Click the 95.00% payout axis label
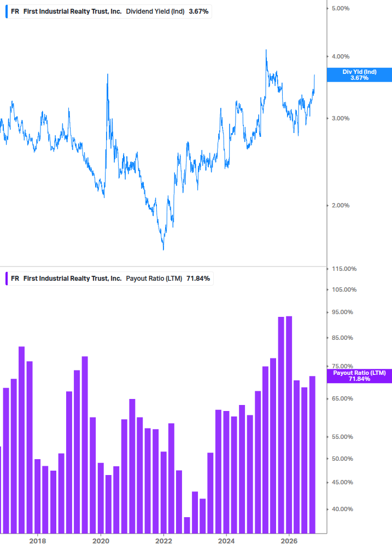This screenshot has width=392, height=550. [x=342, y=312]
